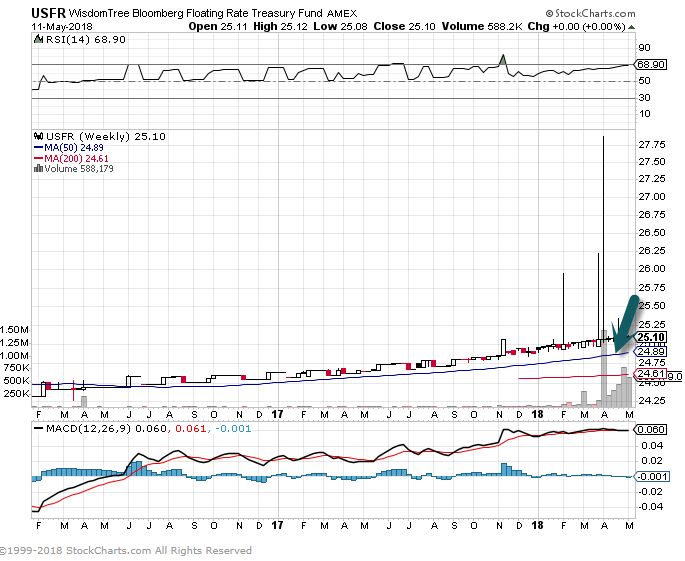685x561 pixels.
Task: Click the -0.04 MACD axis label
Action: coord(650,507)
